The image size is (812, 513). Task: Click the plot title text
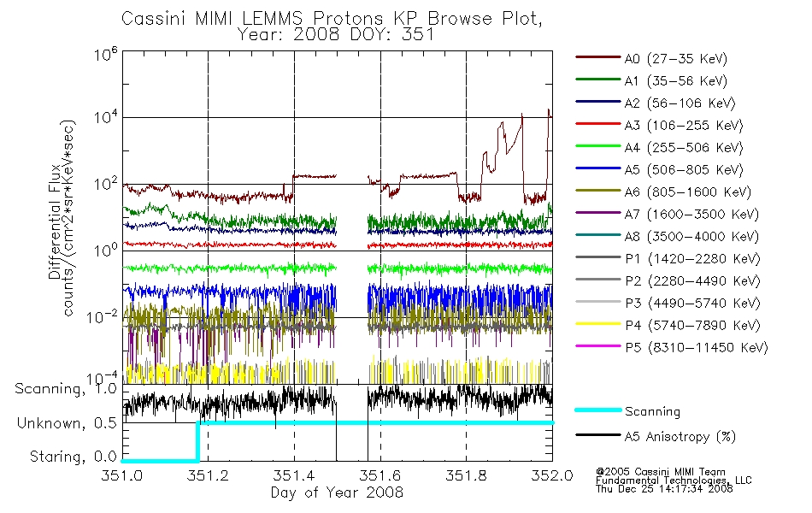click(332, 26)
